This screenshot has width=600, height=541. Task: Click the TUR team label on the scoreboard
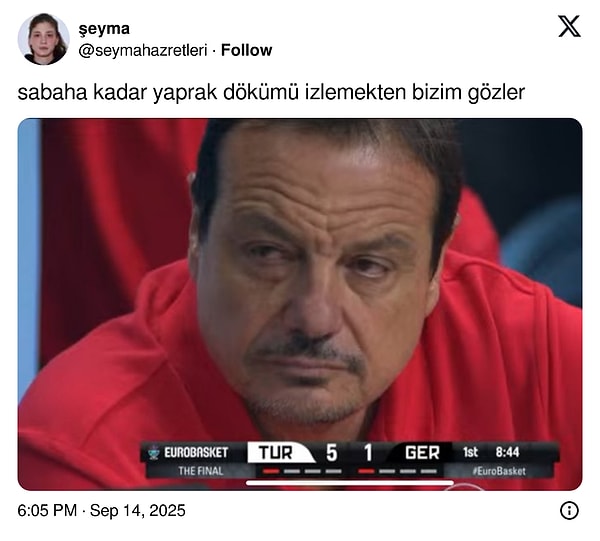tap(276, 453)
